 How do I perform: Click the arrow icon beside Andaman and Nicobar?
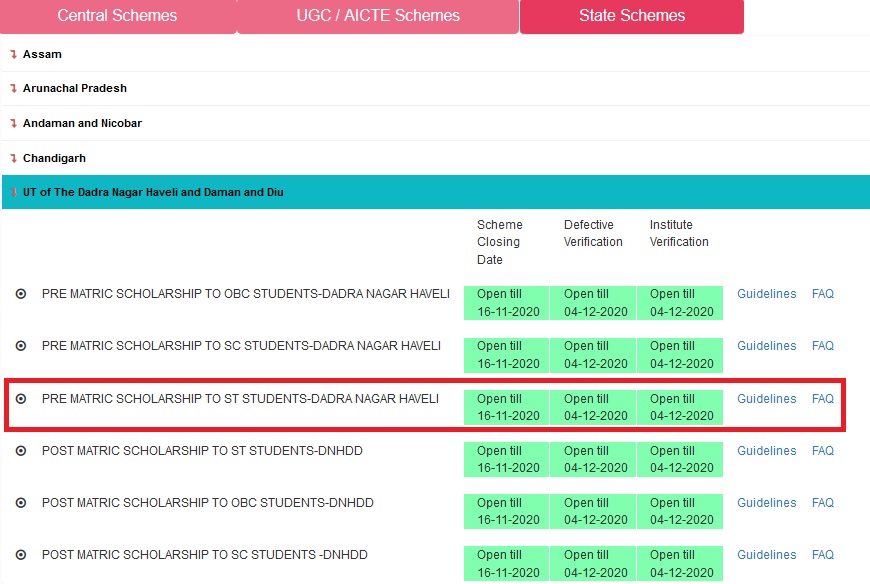pos(13,123)
